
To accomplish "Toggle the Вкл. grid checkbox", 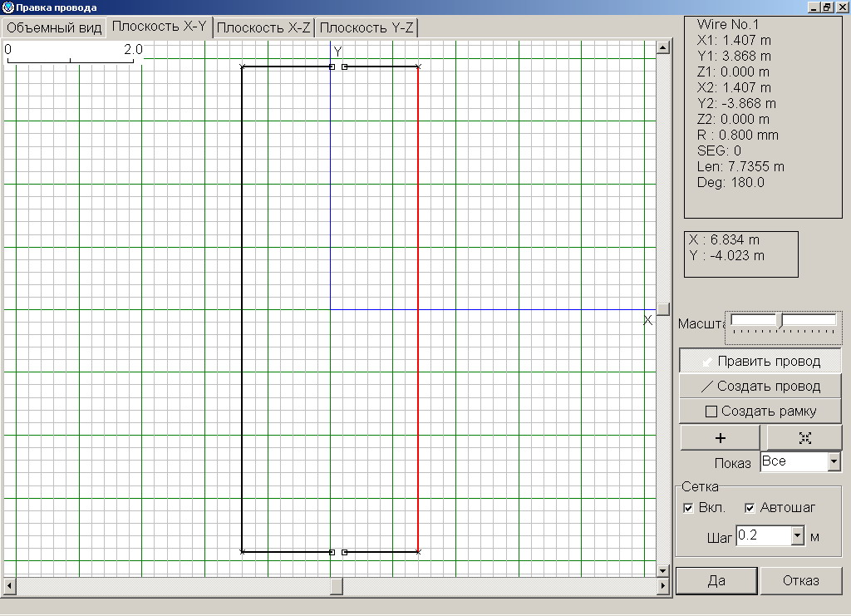I will [688, 508].
